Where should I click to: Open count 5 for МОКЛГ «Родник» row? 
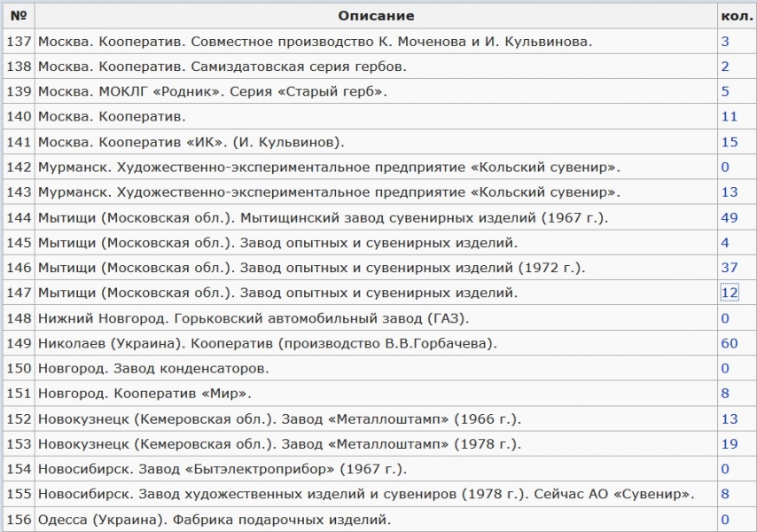[x=725, y=91]
